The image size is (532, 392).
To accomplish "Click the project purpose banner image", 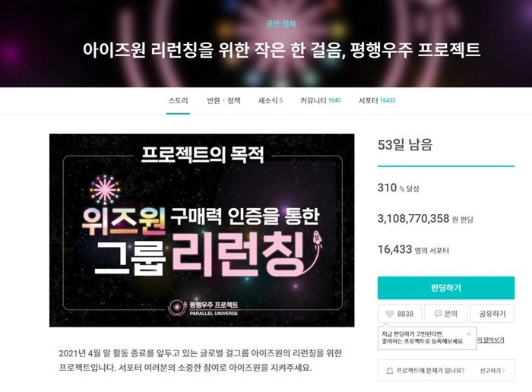I will pos(202,230).
